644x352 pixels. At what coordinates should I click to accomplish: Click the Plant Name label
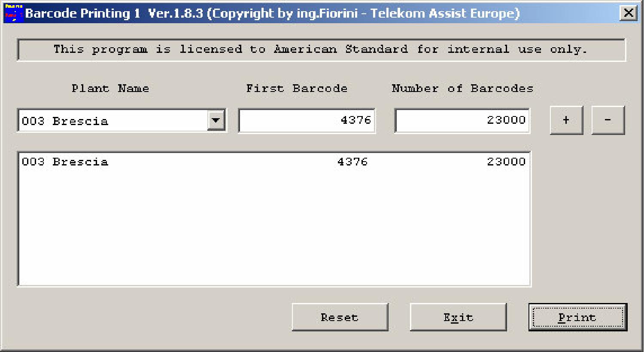110,89
